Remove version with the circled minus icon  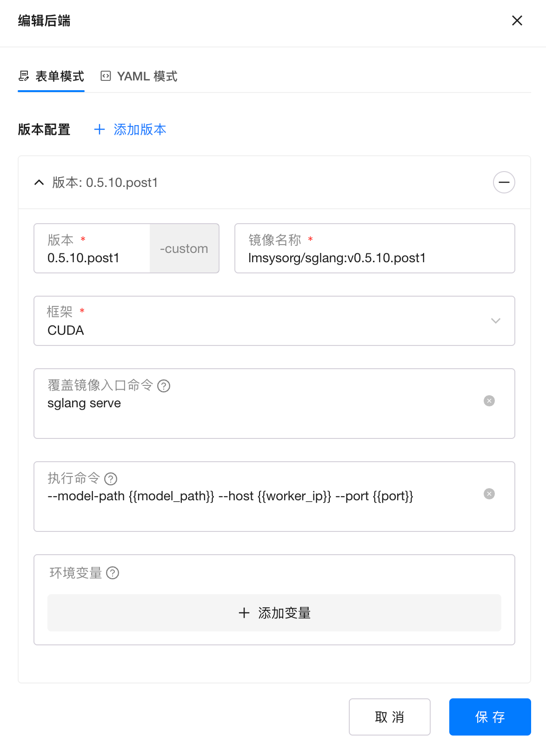pyautogui.click(x=504, y=182)
